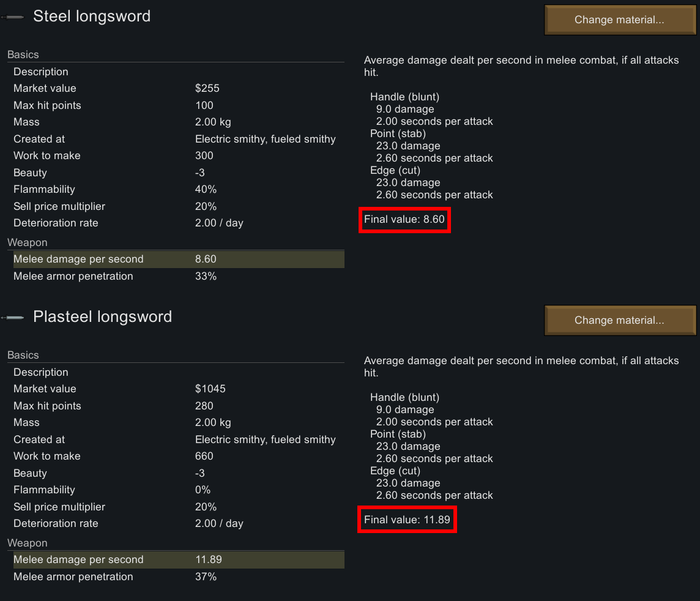Select Plasteel longsword's Beauty stat row

click(x=178, y=473)
